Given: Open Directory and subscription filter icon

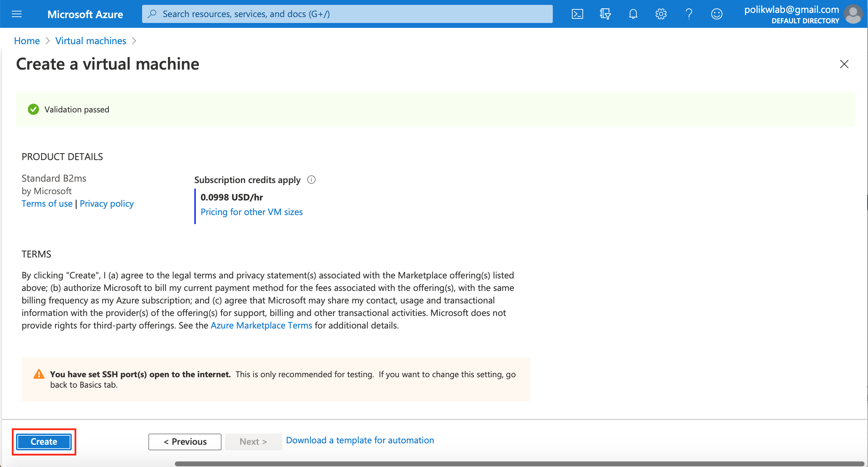Looking at the screenshot, I should point(605,14).
